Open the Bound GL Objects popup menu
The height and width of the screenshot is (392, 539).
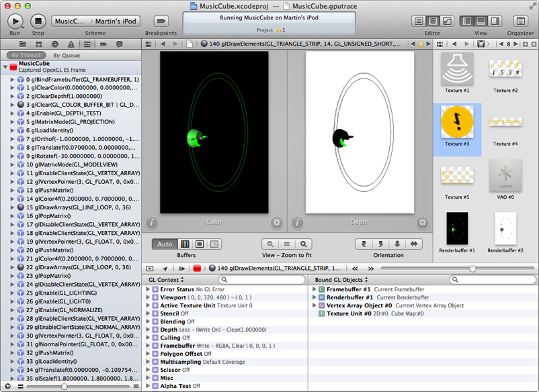(341, 280)
